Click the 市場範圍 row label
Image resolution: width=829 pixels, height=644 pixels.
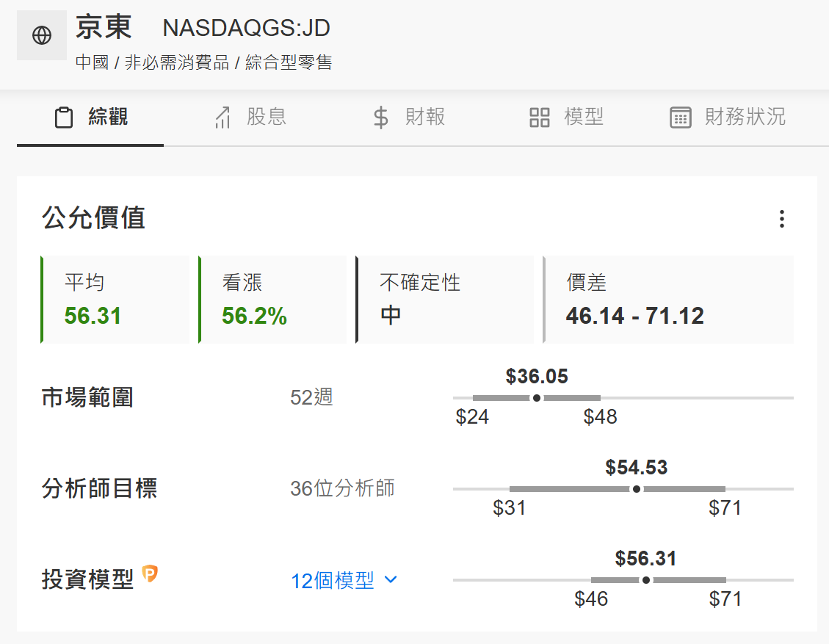click(x=87, y=397)
